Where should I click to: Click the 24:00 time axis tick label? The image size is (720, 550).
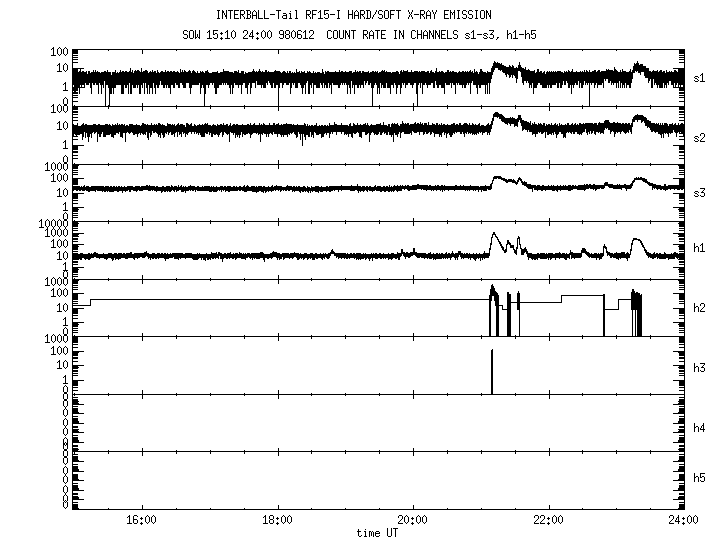(x=683, y=520)
